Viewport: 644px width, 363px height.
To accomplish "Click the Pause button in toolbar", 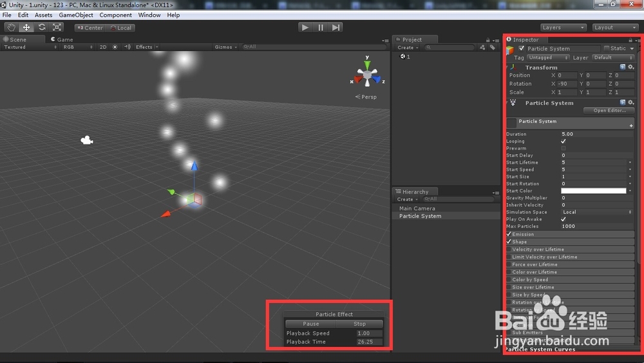I will tap(320, 28).
